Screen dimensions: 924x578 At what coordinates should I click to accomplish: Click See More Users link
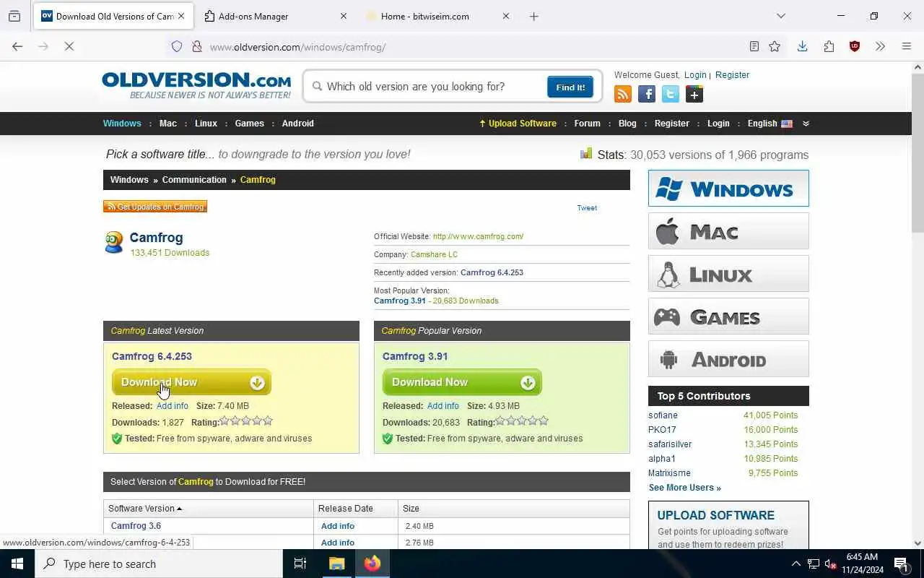point(684,488)
